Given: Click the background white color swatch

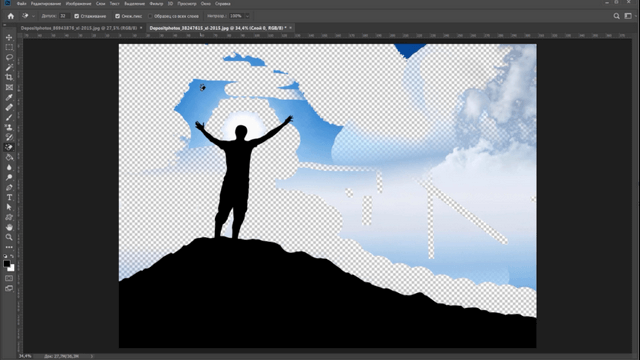Looking at the screenshot, I should 12,269.
